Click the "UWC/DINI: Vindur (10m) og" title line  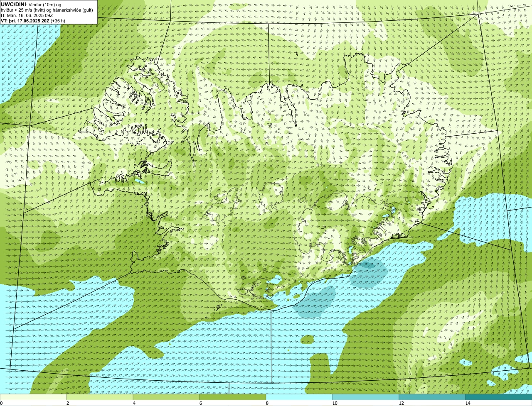coord(31,4)
